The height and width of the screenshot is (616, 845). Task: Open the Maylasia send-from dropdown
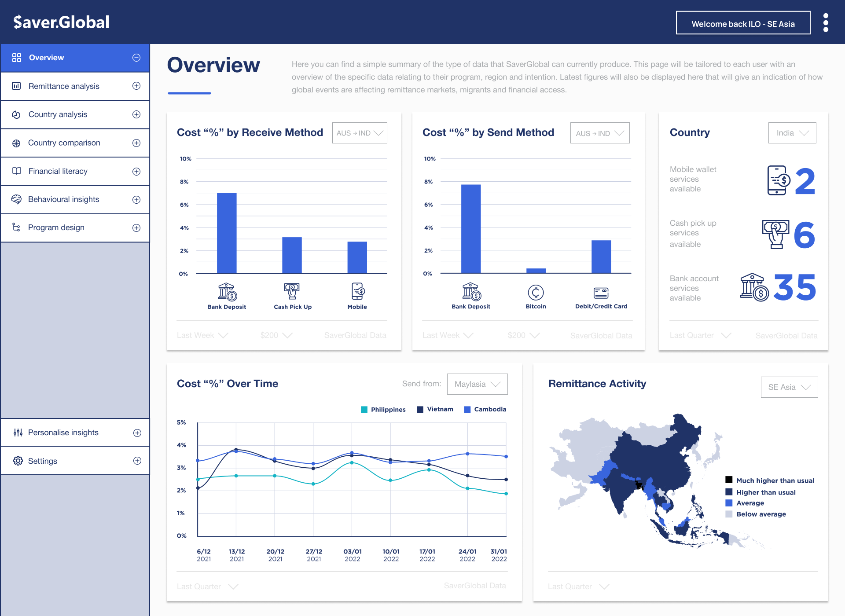click(477, 384)
